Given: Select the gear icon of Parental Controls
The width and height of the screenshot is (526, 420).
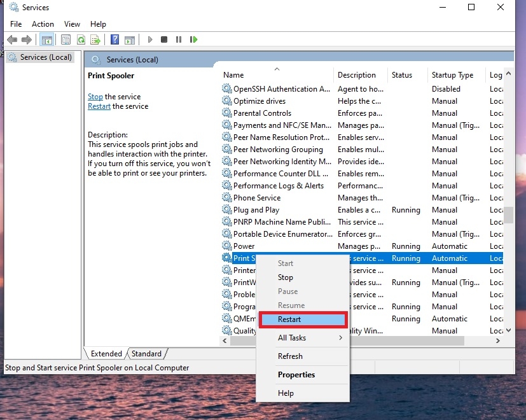Looking at the screenshot, I should coord(227,113).
